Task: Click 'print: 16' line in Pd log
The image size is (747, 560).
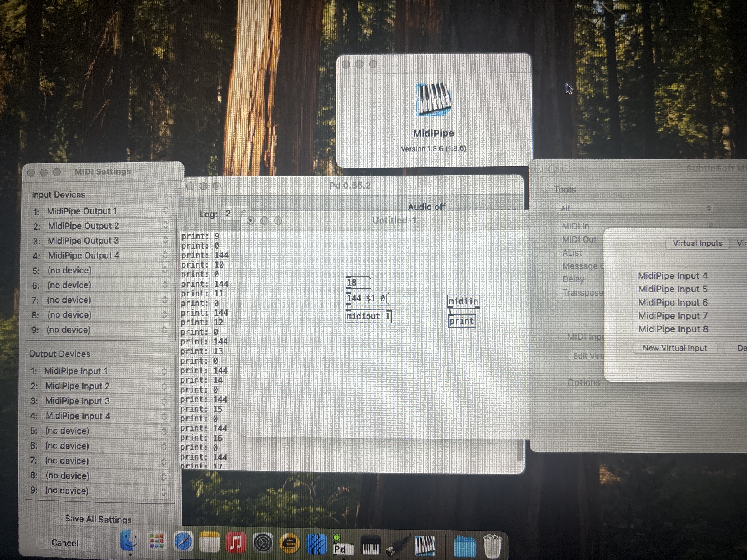Action: pyautogui.click(x=201, y=438)
